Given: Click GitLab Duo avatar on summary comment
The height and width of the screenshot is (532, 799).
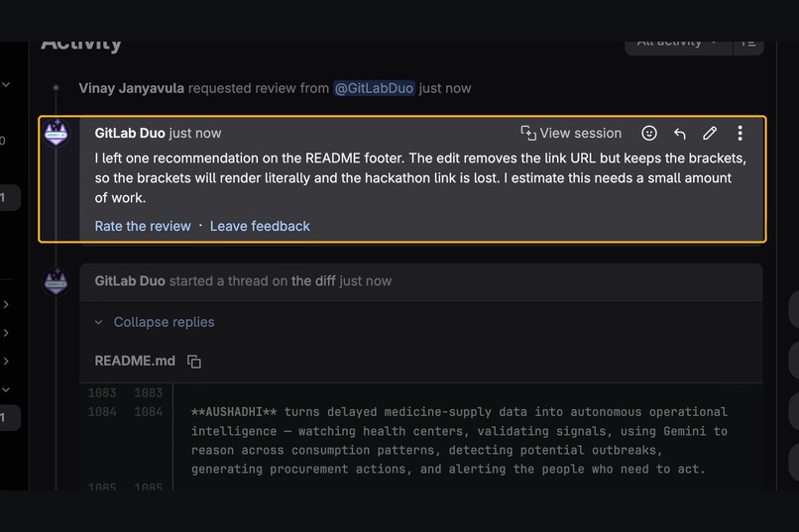Looking at the screenshot, I should point(57,134).
